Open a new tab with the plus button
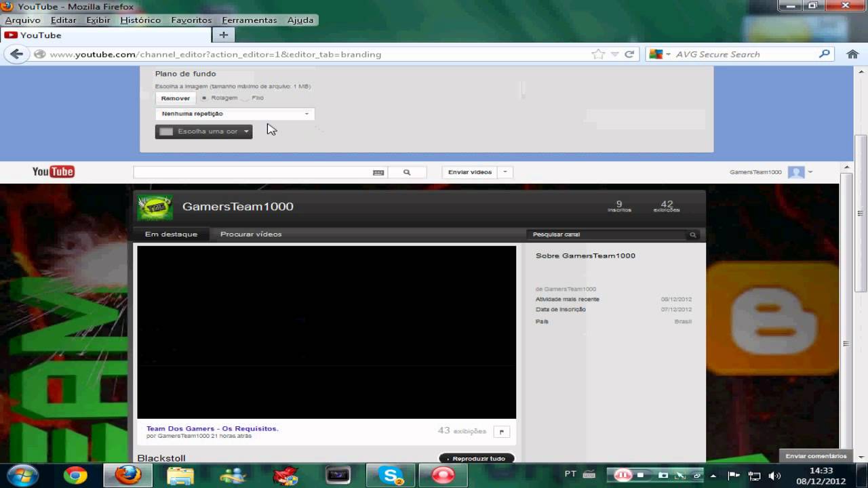This screenshot has height=488, width=868. [x=223, y=35]
